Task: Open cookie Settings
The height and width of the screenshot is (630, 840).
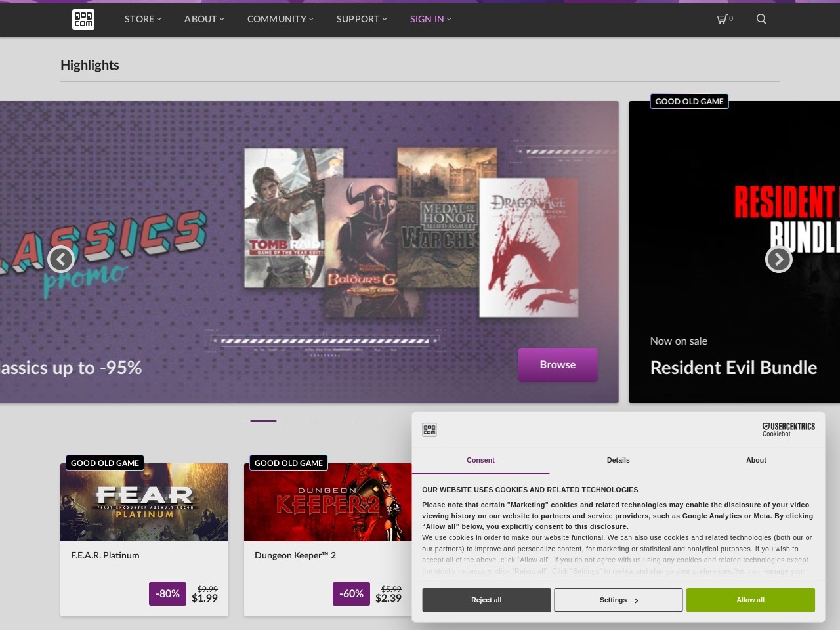Action: tap(618, 600)
